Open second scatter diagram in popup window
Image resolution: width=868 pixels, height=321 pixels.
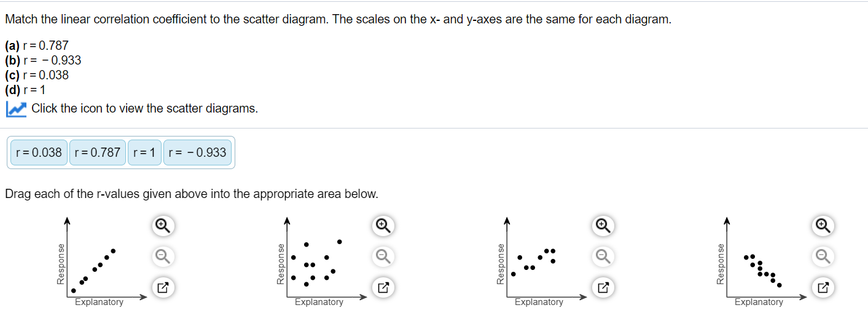[x=383, y=286]
